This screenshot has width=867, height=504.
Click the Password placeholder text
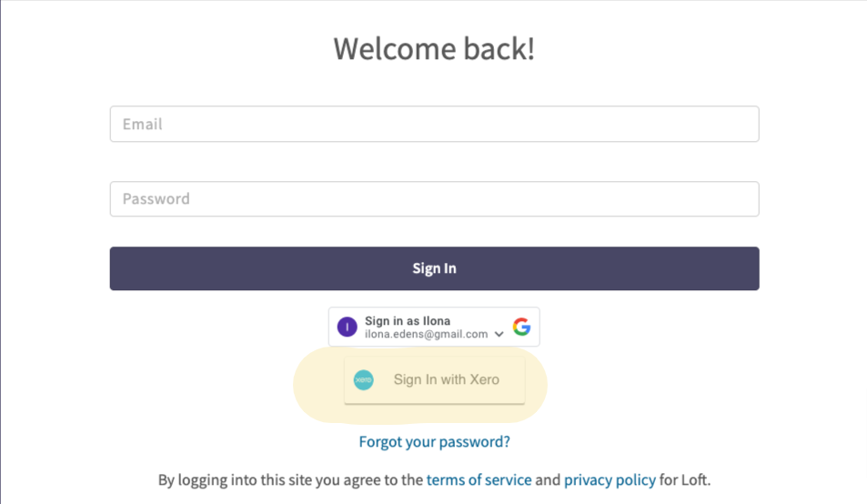[156, 199]
